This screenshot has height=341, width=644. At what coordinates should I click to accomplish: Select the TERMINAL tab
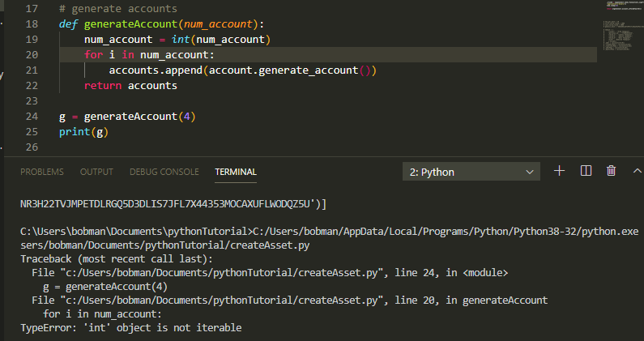coord(236,172)
